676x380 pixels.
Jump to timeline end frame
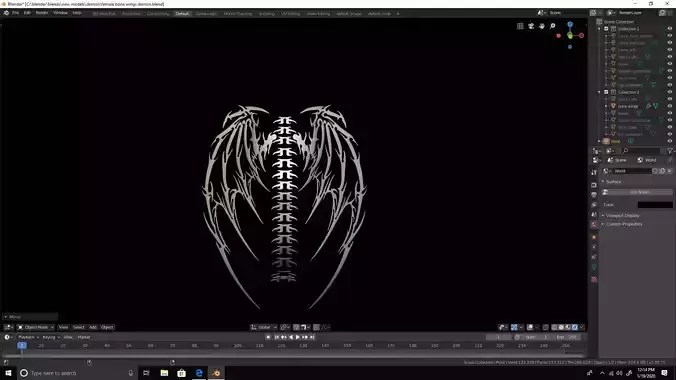point(312,337)
